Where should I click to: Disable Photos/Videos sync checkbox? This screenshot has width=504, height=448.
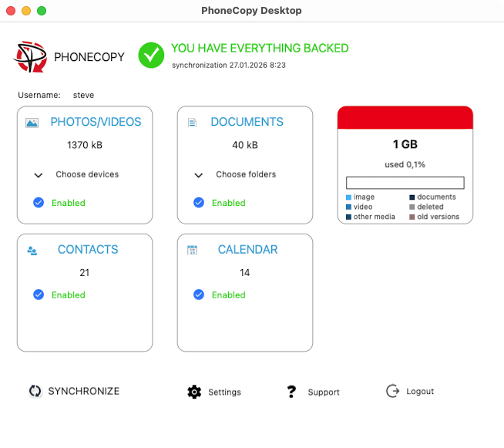point(39,203)
